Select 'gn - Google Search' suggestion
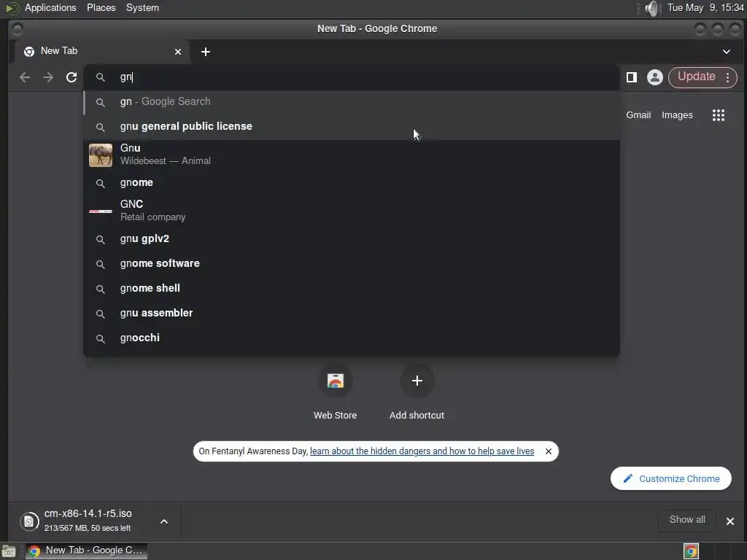 352,101
